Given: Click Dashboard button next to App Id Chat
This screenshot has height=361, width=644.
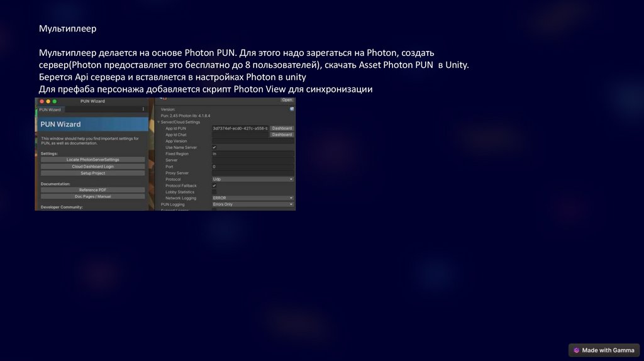Looking at the screenshot, I should pyautogui.click(x=282, y=135).
